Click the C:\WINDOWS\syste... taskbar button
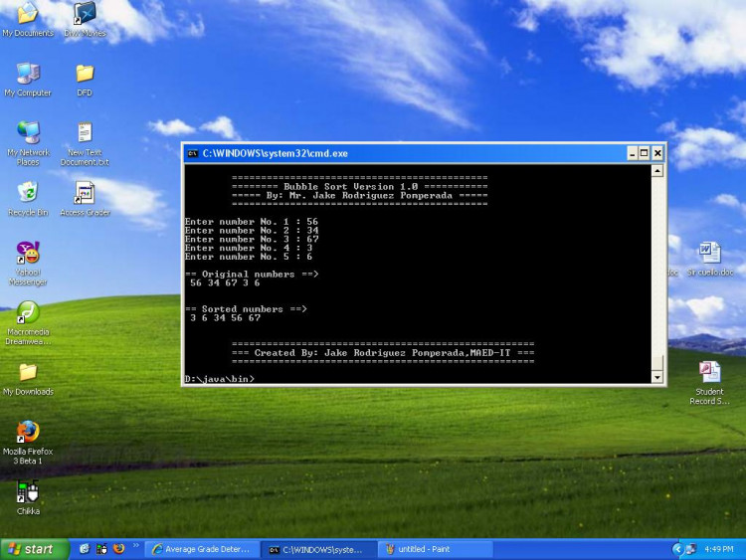The height and width of the screenshot is (560, 746). click(318, 549)
